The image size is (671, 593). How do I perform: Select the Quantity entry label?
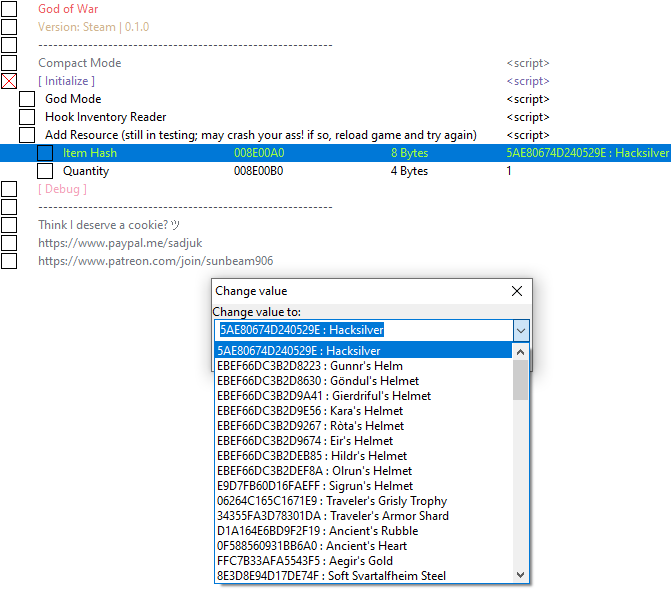click(86, 171)
